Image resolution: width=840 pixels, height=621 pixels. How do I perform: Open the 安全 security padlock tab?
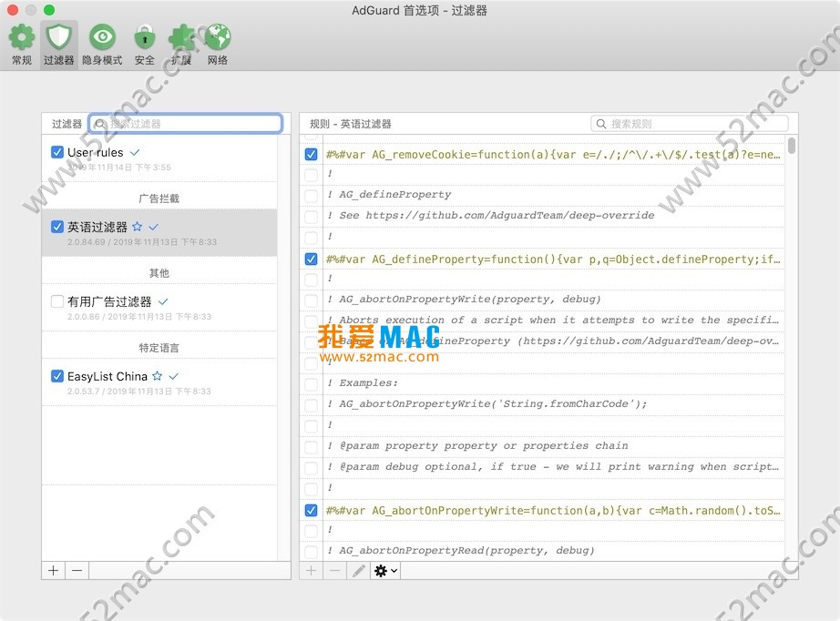(145, 45)
